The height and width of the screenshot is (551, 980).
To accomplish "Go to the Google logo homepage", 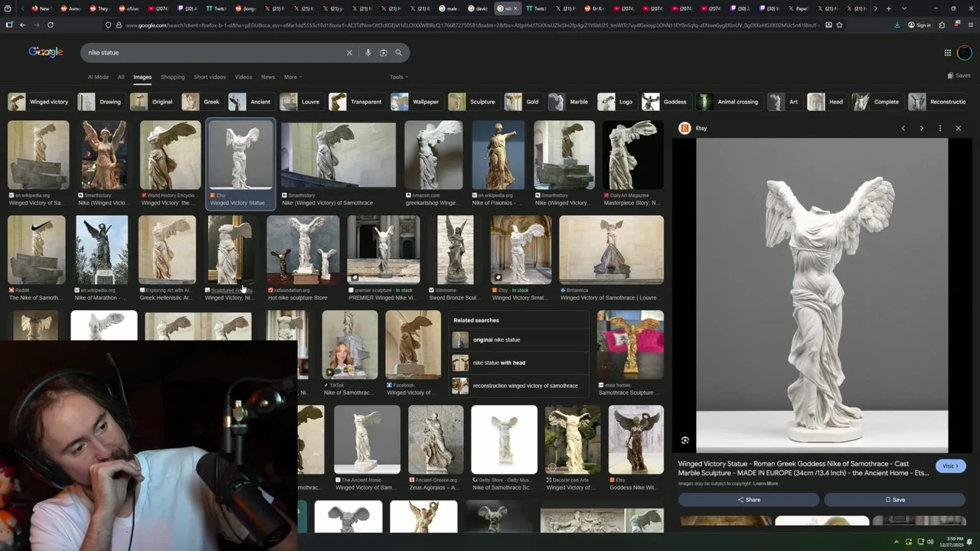I will [46, 52].
